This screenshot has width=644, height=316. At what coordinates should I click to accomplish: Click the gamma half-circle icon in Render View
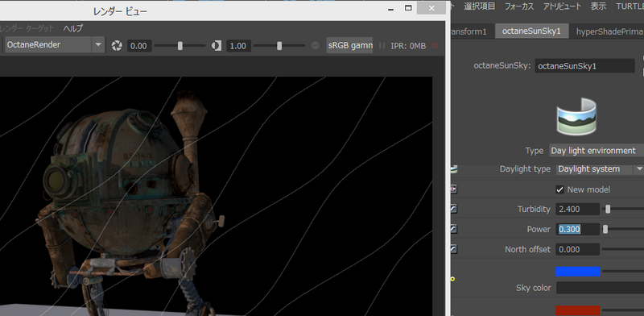pyautogui.click(x=217, y=46)
